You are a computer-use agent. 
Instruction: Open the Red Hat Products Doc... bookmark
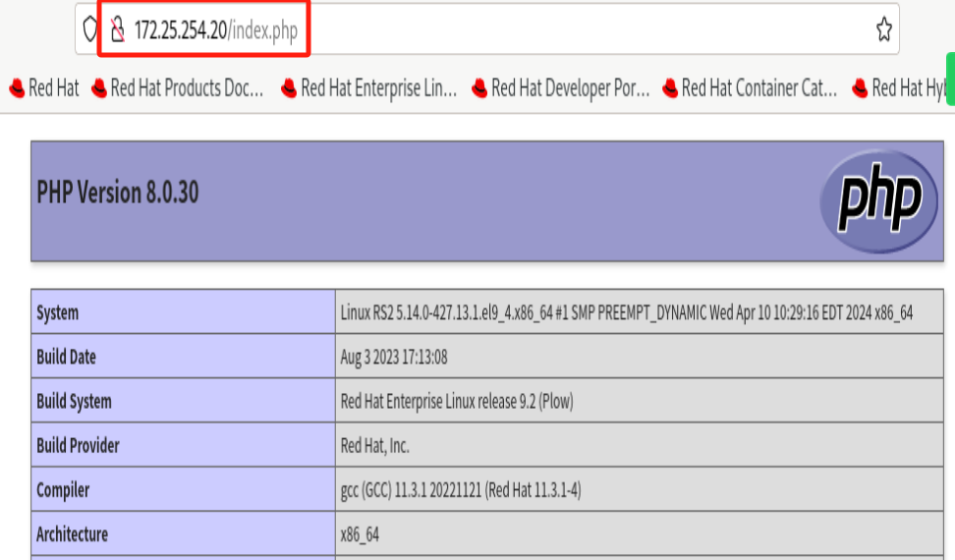[x=177, y=88]
